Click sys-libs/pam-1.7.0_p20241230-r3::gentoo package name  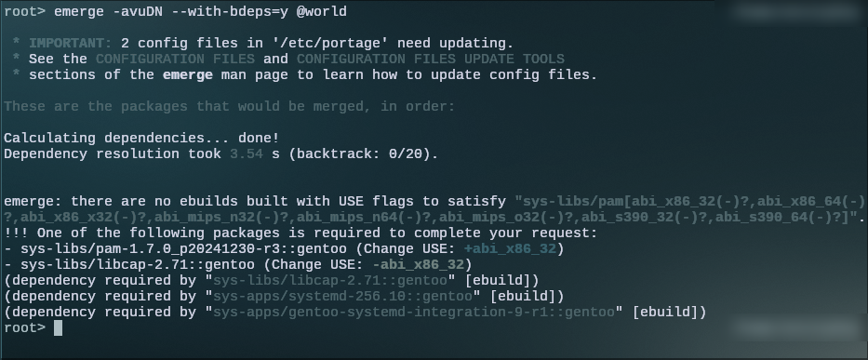click(184, 249)
